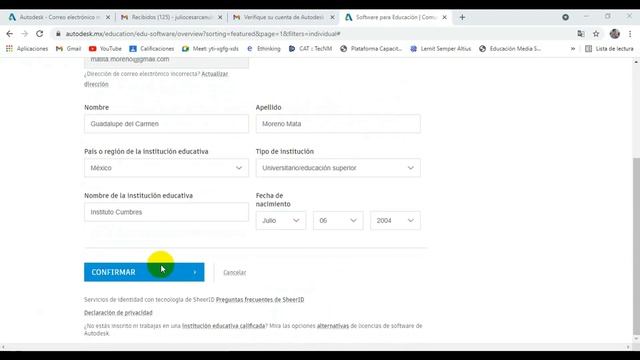
Task: Open Calificaciones bookmark
Action: tap(151, 49)
